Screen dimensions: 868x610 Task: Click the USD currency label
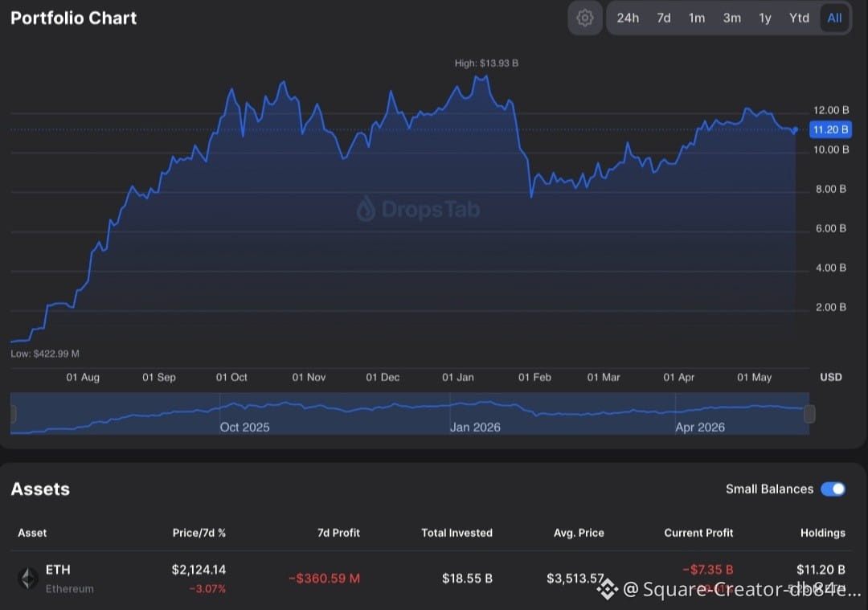pos(831,377)
